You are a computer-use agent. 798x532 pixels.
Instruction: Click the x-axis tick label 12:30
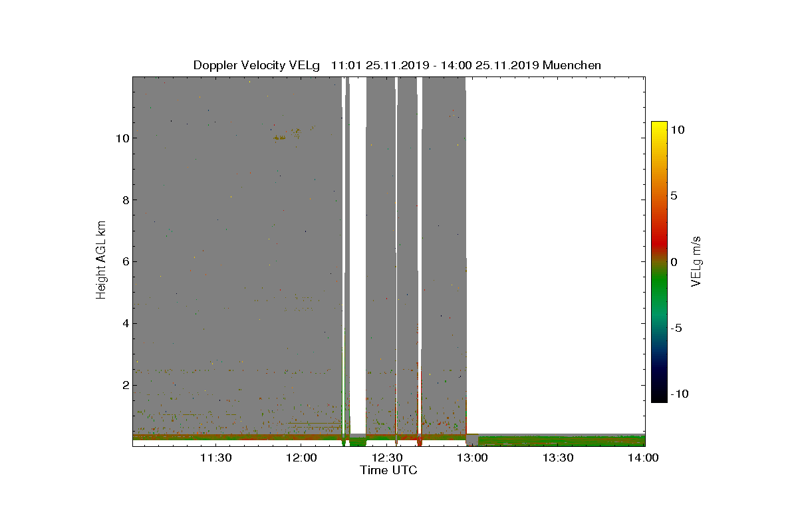coord(387,458)
